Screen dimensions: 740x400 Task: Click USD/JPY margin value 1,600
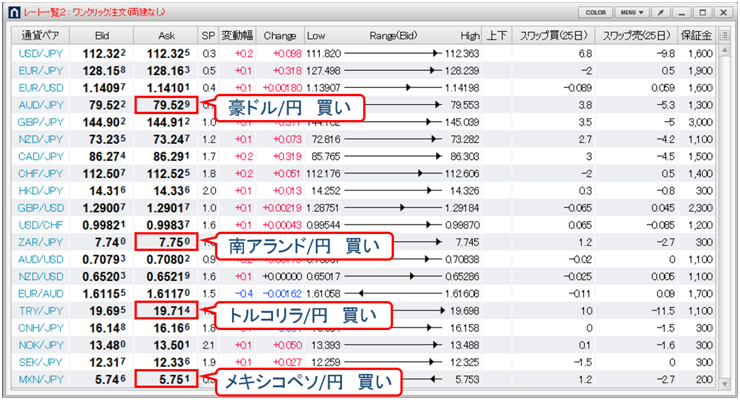click(x=700, y=53)
